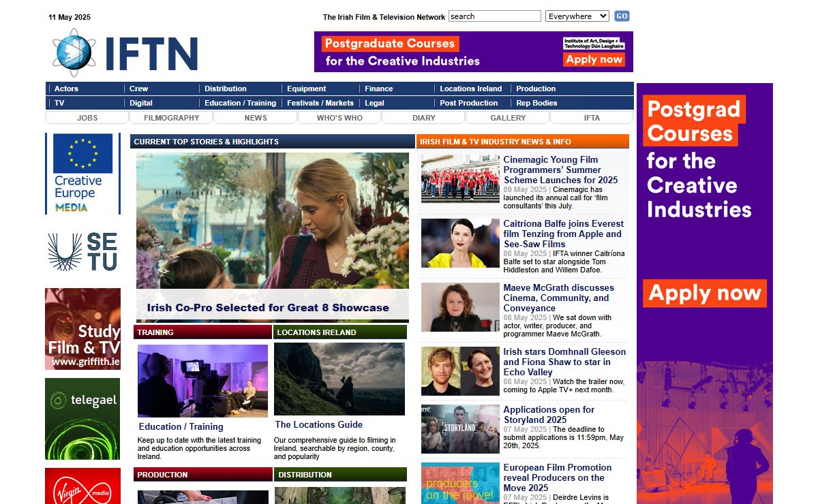Open the Equipment menu item

click(x=306, y=89)
